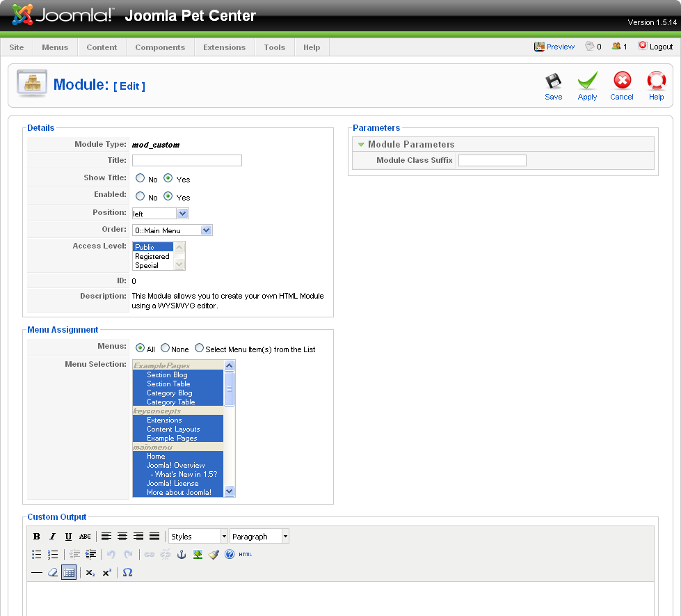Set Show Title to Yes
Viewport: 681px width, 616px height.
click(x=168, y=178)
